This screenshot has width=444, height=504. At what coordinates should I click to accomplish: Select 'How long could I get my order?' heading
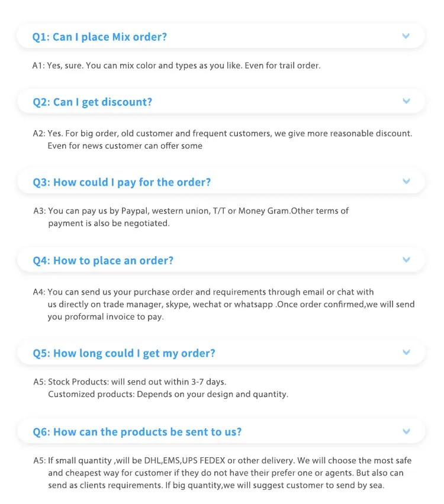(124, 354)
